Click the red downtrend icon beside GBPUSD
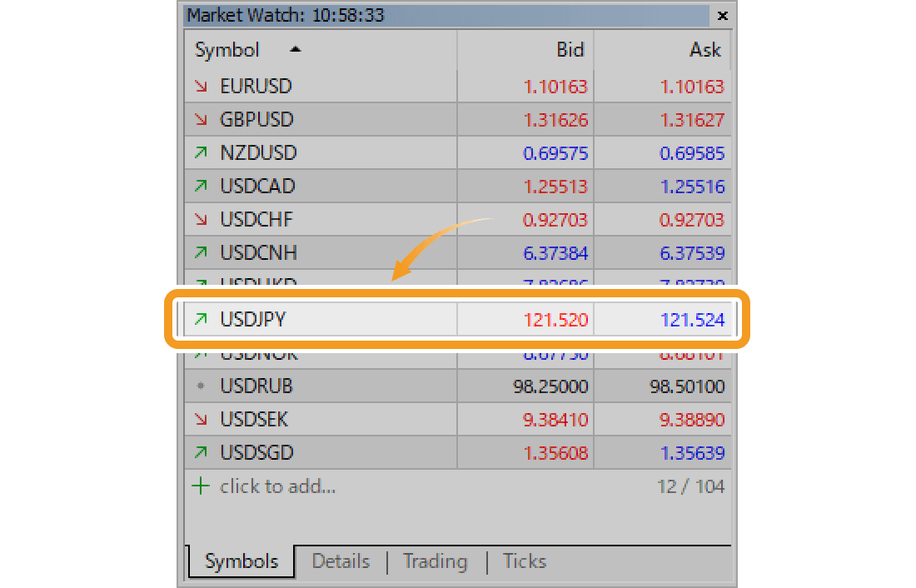This screenshot has width=916, height=588. [x=202, y=119]
